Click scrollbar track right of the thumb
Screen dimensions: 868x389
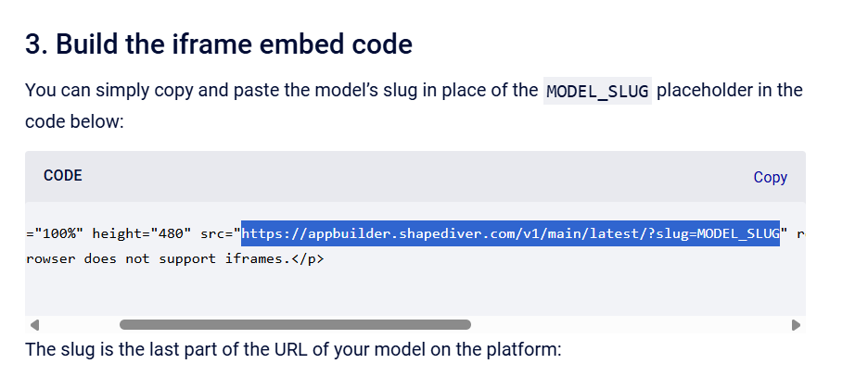630,325
